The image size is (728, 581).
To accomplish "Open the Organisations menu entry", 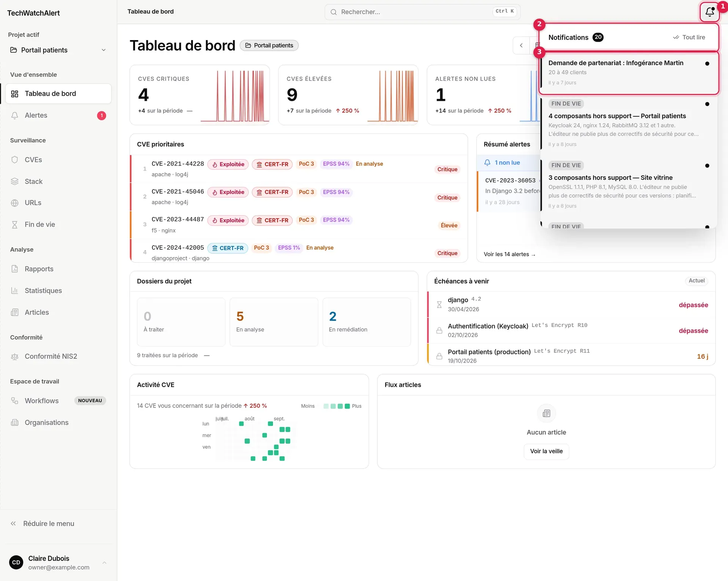I will tap(58, 422).
